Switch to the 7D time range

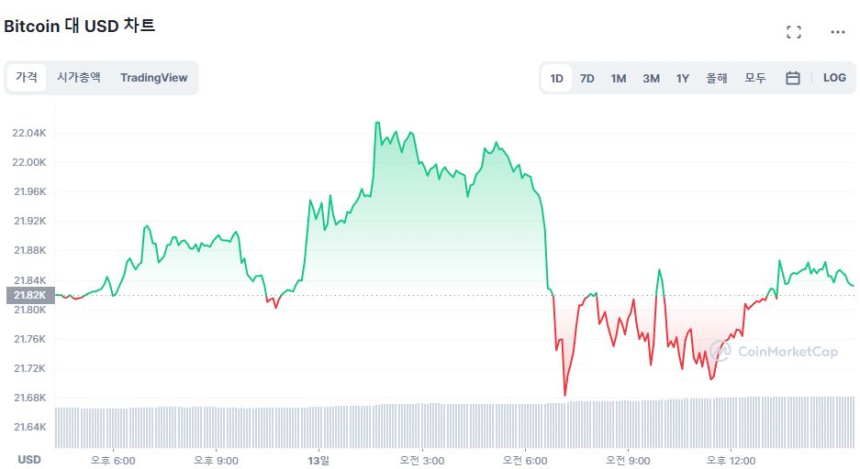coord(587,78)
